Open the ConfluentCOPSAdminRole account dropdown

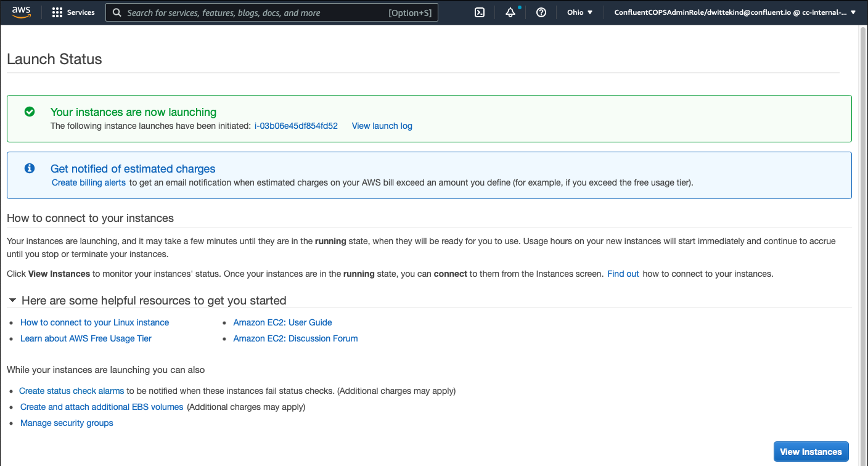735,12
